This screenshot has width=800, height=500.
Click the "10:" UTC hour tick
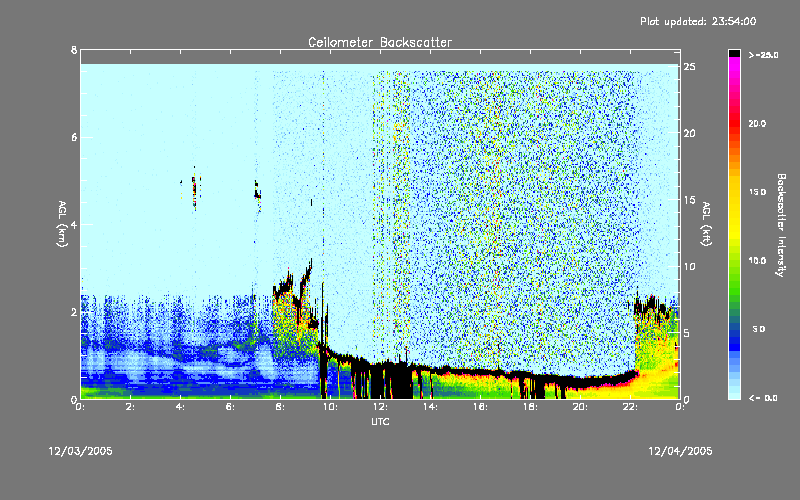(x=330, y=407)
